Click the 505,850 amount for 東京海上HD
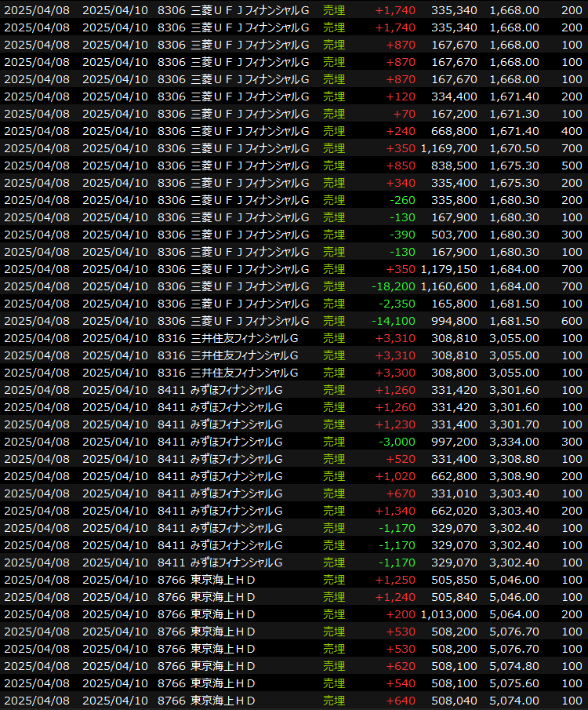The image size is (588, 710). click(x=454, y=580)
